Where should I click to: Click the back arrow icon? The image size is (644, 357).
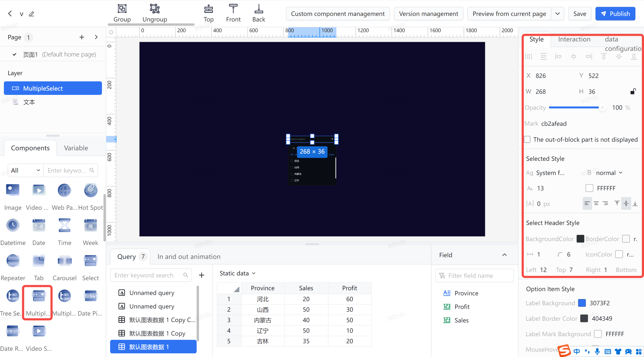10,14
